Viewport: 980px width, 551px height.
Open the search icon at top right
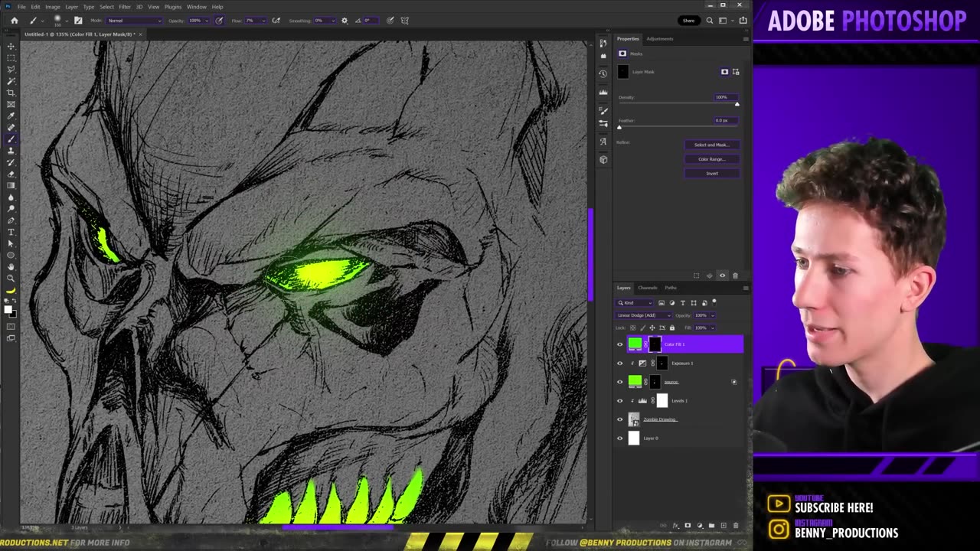[710, 21]
